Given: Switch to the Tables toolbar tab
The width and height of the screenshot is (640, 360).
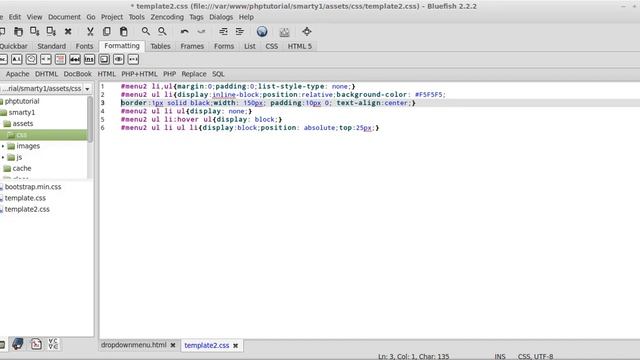Looking at the screenshot, I should click(x=160, y=47).
